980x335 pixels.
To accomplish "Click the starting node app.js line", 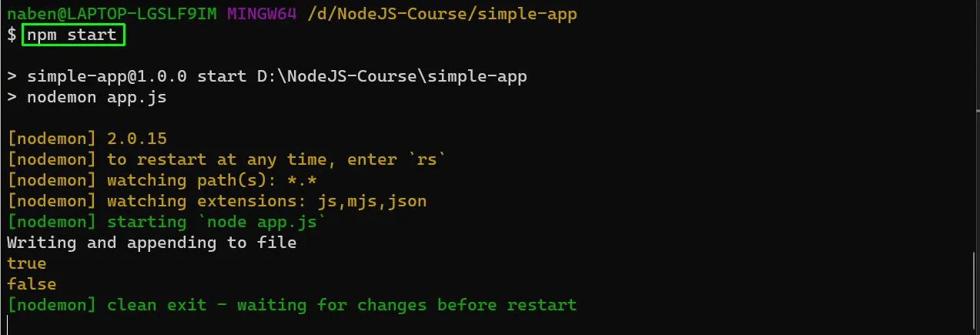I will pos(167,222).
